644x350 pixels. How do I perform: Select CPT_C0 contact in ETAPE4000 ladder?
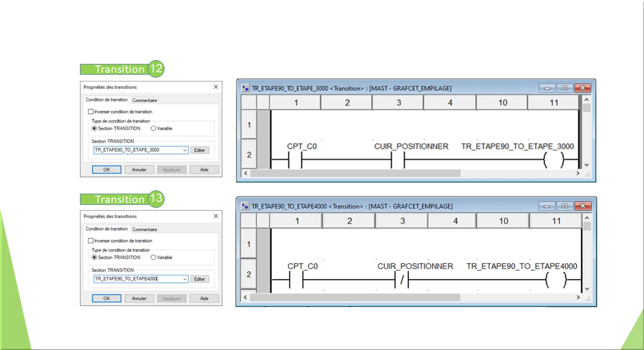coord(296,280)
